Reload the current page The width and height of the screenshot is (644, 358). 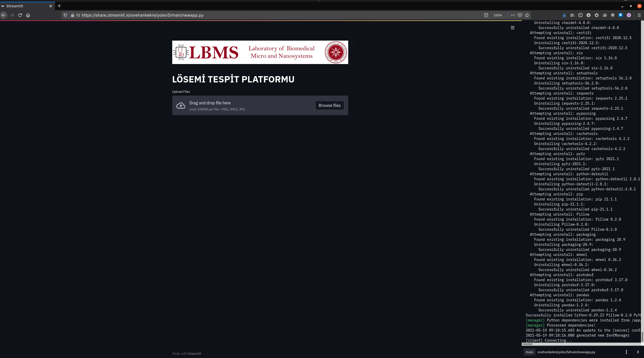pos(20,15)
